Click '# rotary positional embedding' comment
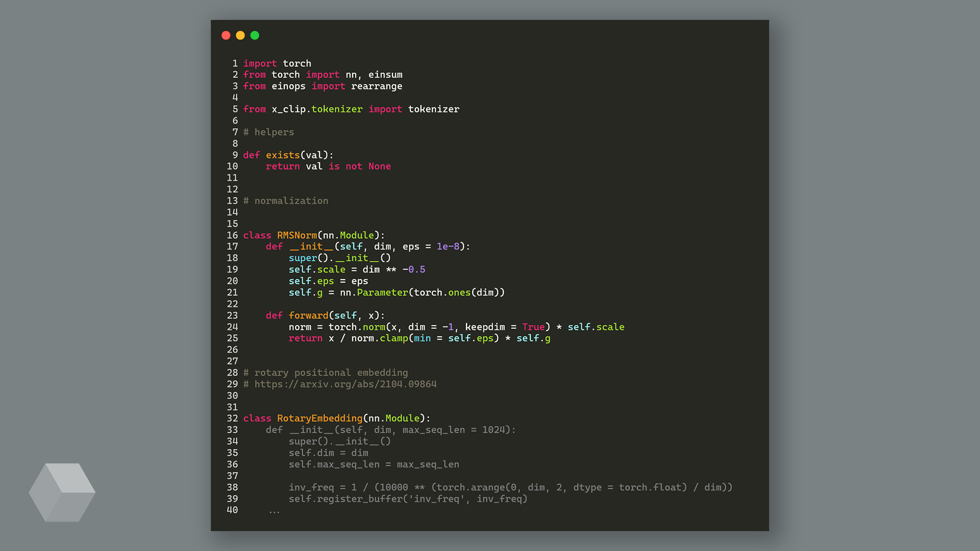This screenshot has height=551, width=980. [326, 373]
